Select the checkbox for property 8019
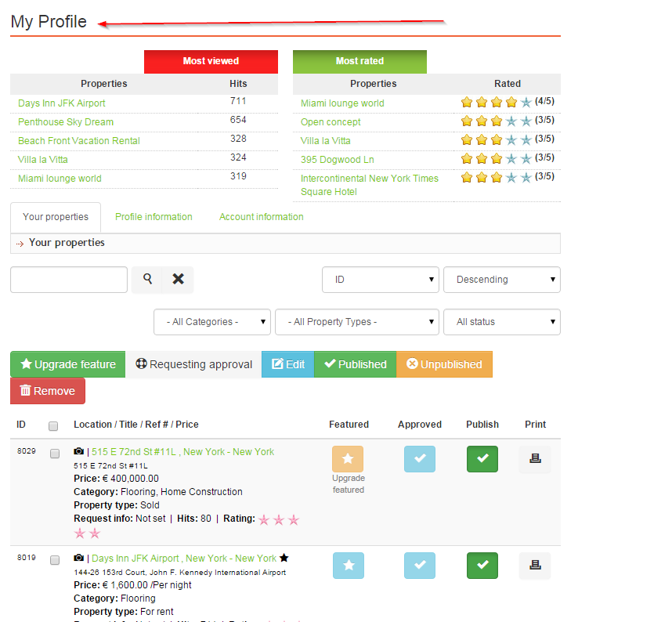This screenshot has height=622, width=672. click(x=55, y=560)
